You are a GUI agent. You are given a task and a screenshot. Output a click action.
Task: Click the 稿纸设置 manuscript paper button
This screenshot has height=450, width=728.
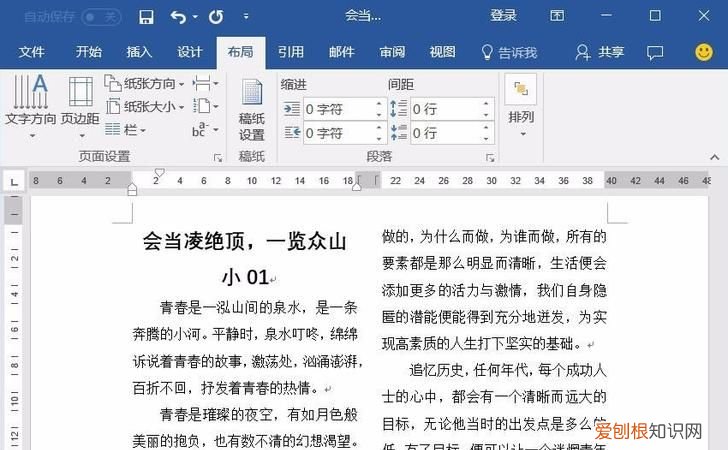coord(252,111)
